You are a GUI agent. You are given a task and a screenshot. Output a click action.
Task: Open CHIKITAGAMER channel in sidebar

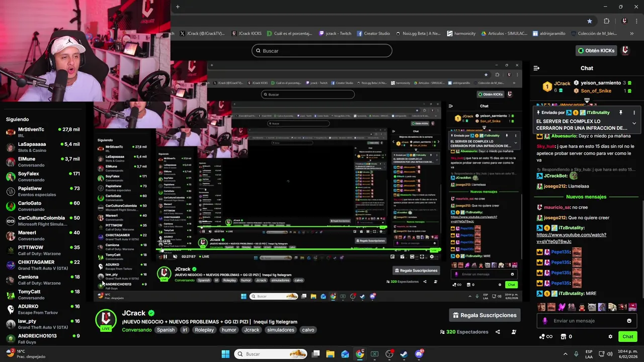[43, 265]
